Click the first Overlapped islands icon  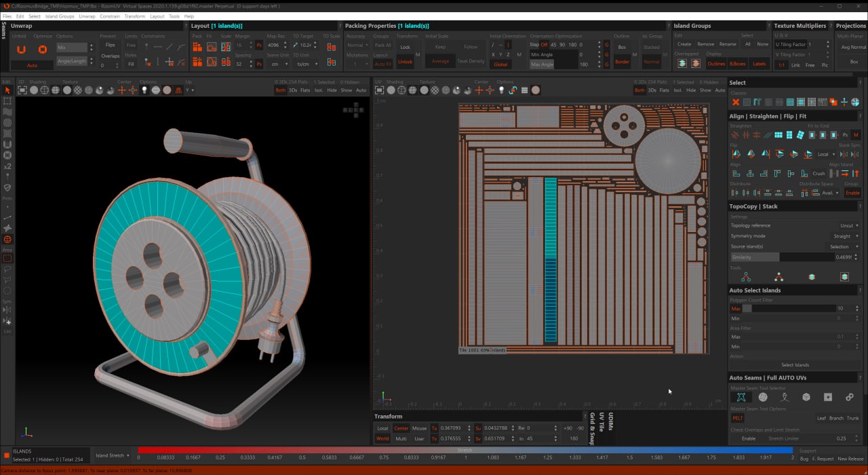click(682, 64)
